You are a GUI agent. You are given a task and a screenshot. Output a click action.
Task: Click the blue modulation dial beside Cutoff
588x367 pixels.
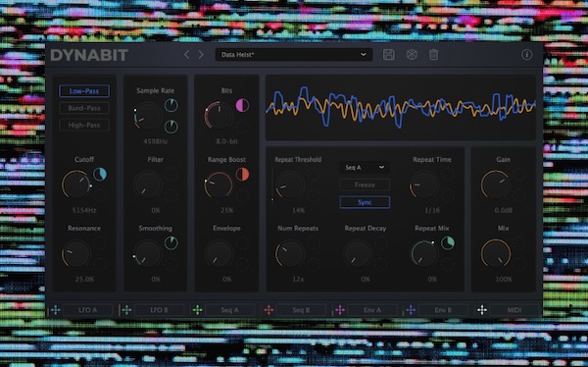click(x=100, y=175)
